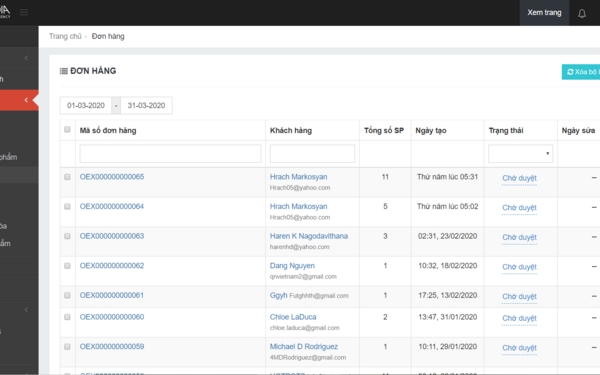The height and width of the screenshot is (375, 600).
Task: Open order OEX000000000059
Action: coord(112,347)
